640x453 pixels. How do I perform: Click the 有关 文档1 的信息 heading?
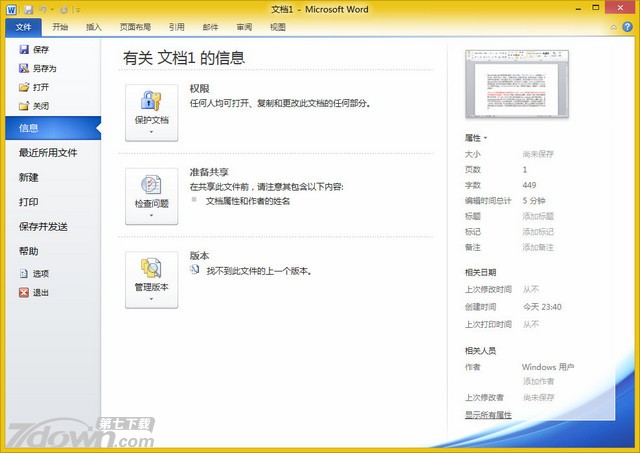[x=184, y=58]
